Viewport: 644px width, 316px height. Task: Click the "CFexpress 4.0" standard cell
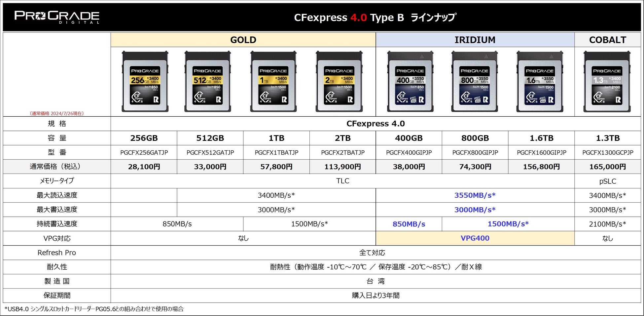point(376,124)
